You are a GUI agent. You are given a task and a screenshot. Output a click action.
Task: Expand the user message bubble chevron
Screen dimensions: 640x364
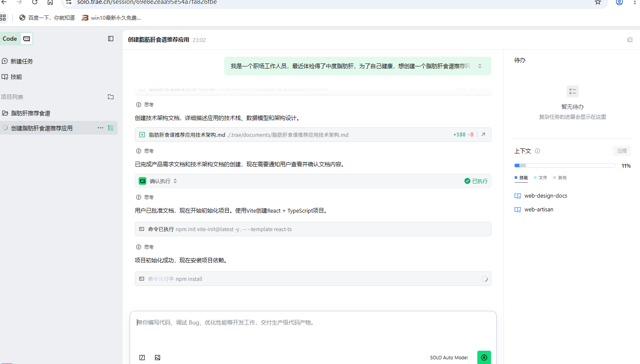[x=480, y=66]
